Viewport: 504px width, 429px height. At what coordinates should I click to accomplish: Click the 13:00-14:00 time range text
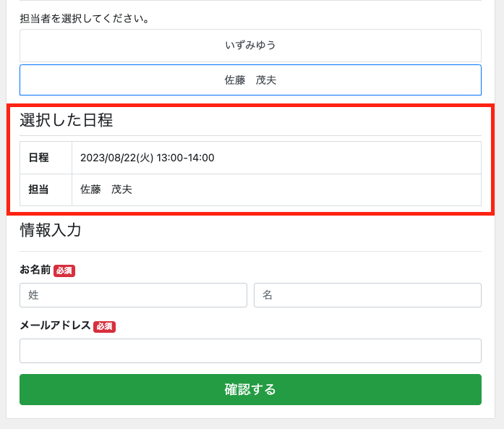(185, 158)
